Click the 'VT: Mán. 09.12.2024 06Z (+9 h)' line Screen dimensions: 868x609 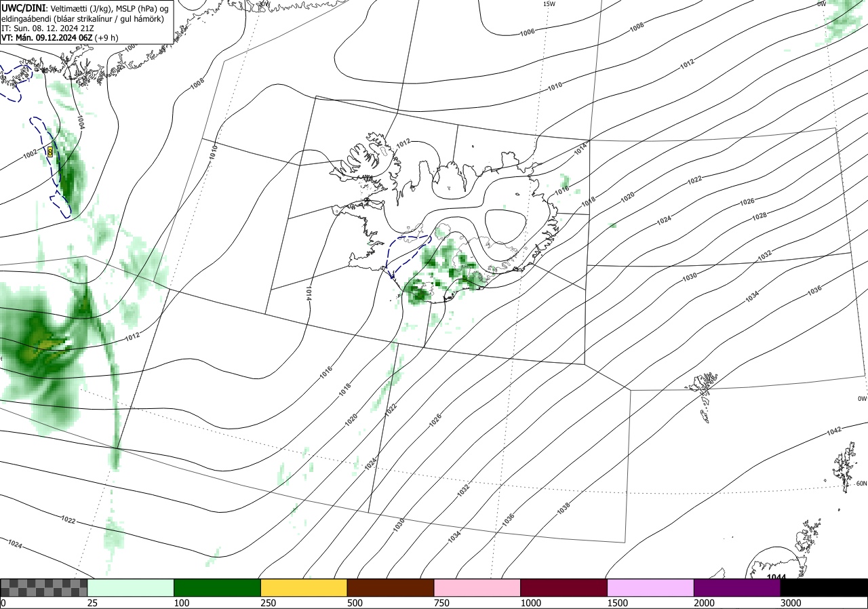(x=60, y=37)
